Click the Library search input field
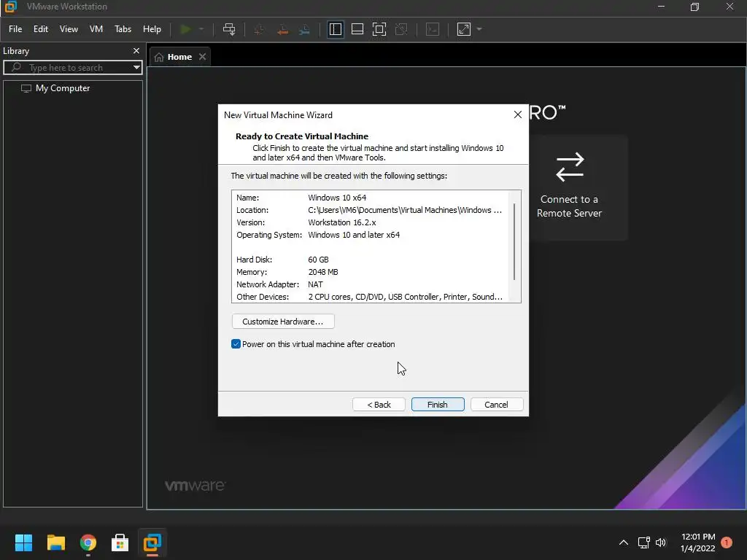The height and width of the screenshot is (560, 747). [x=71, y=68]
